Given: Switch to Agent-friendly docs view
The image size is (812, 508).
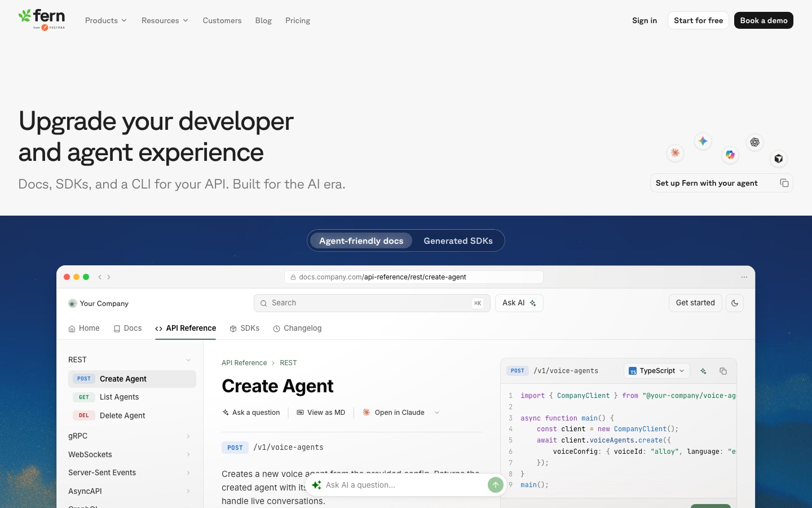Looking at the screenshot, I should tap(361, 241).
